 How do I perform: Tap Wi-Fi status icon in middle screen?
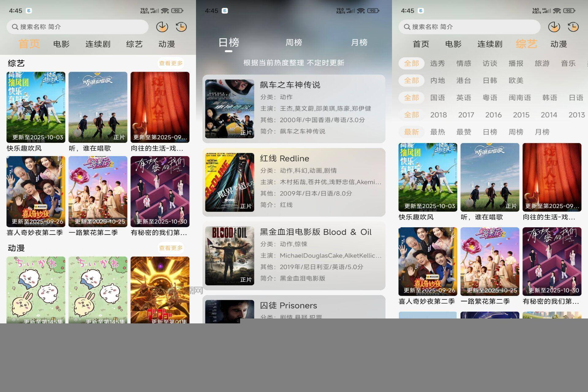point(361,11)
